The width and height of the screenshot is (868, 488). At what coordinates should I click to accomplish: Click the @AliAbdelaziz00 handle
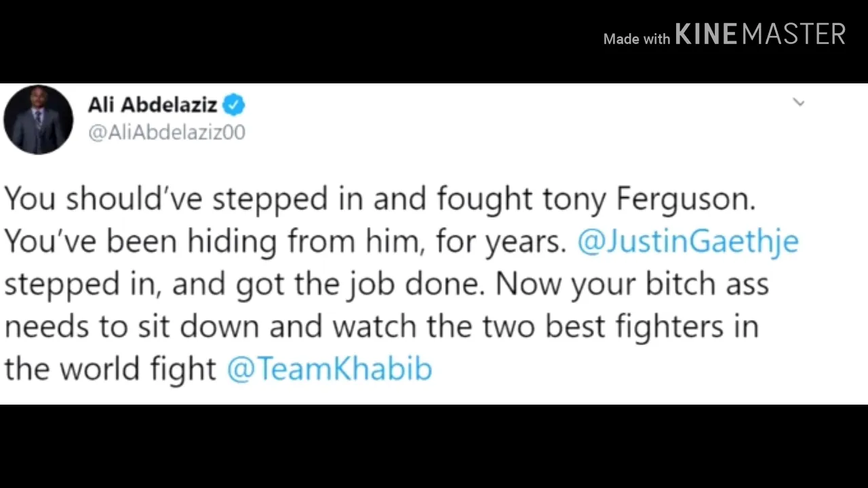pos(167,132)
